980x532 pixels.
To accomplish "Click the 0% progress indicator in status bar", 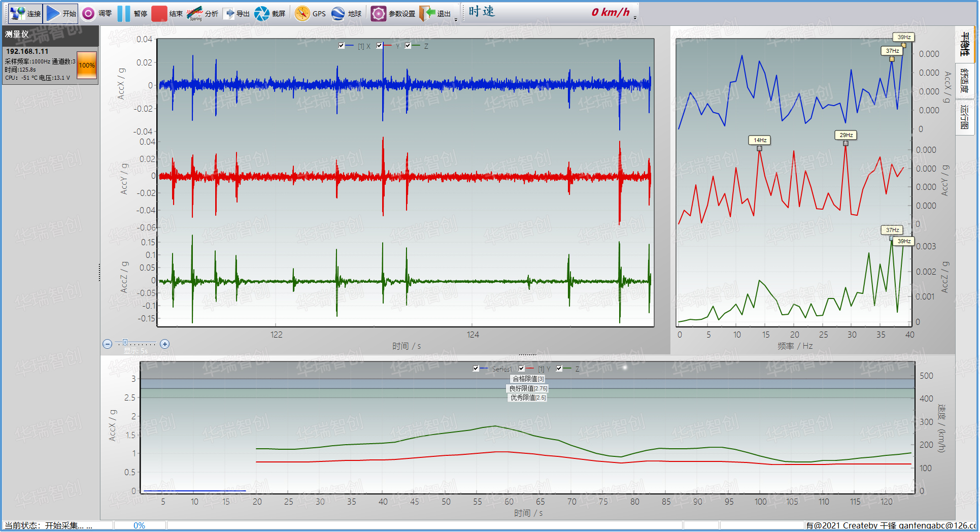I will (140, 525).
